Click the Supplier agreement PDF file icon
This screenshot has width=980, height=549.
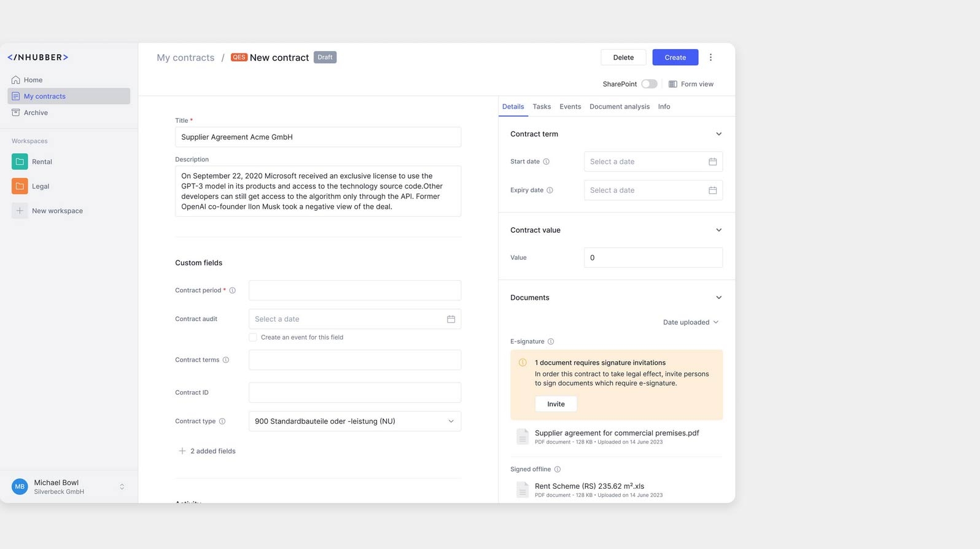[523, 437]
